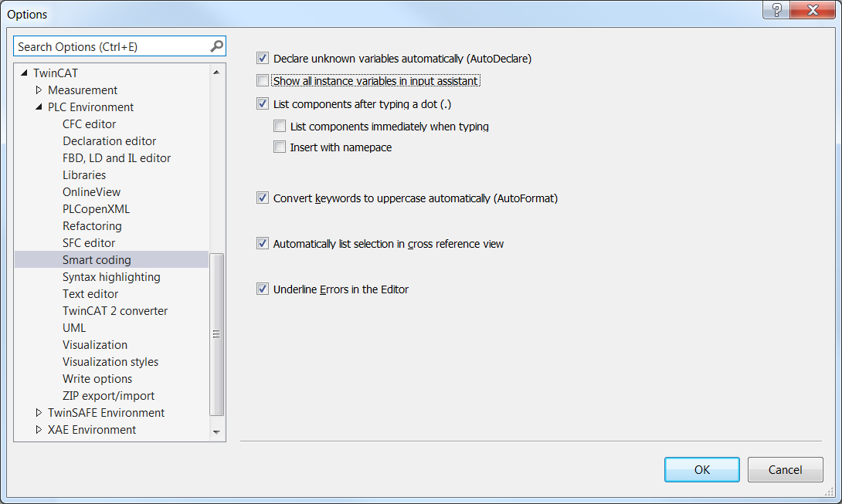This screenshot has height=504, width=842.
Task: Select SFC editor entry
Action: pos(89,243)
